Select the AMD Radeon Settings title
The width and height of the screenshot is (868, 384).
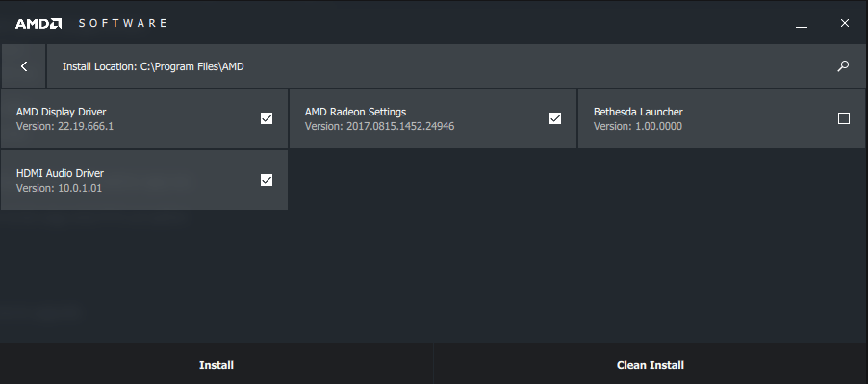click(x=355, y=112)
